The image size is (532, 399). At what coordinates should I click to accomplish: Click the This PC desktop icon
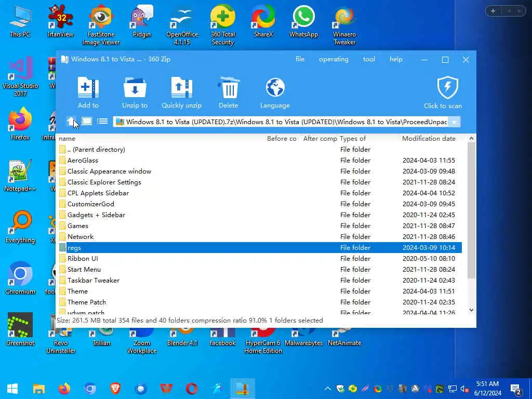click(20, 21)
